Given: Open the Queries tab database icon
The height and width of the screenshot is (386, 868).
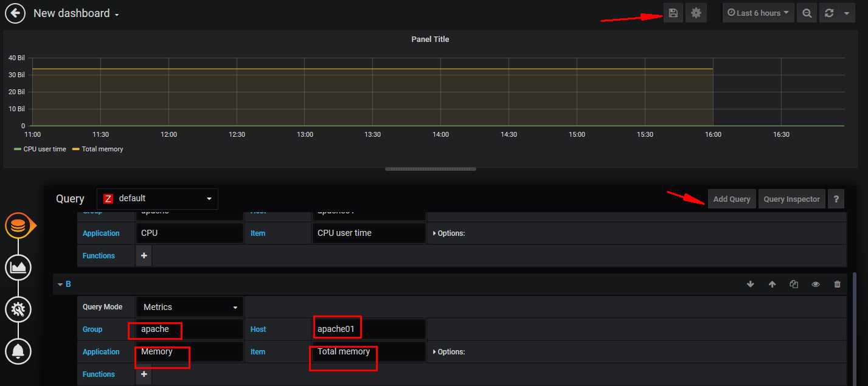Looking at the screenshot, I should click(x=18, y=226).
